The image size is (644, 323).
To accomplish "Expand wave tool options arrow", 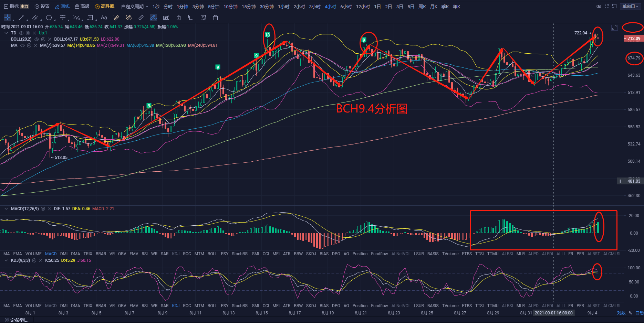I will 82,20.
